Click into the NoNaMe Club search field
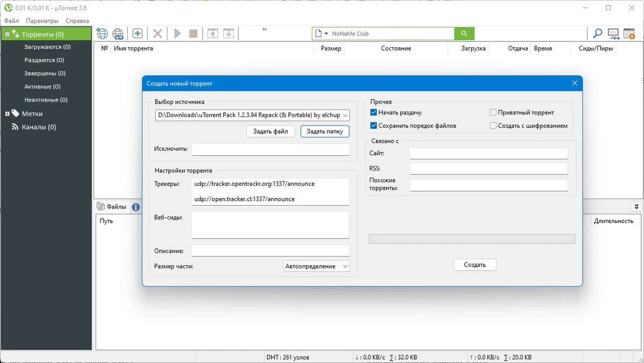This screenshot has height=363, width=644. click(392, 33)
